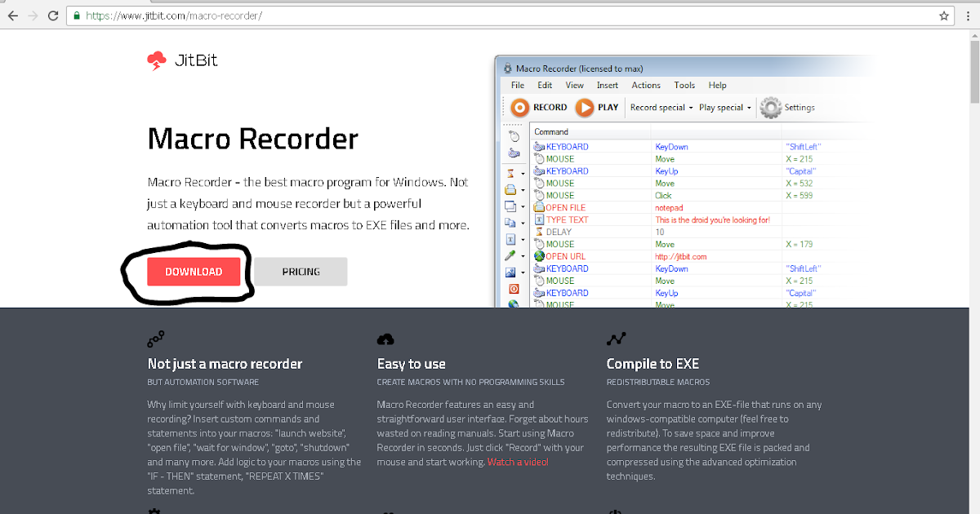Click the "Click" action cell

[663, 196]
